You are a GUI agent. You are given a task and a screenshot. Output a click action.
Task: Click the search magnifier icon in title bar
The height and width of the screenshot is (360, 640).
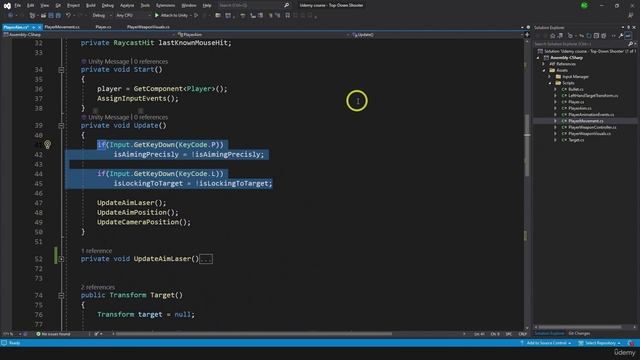pyautogui.click(x=287, y=5)
